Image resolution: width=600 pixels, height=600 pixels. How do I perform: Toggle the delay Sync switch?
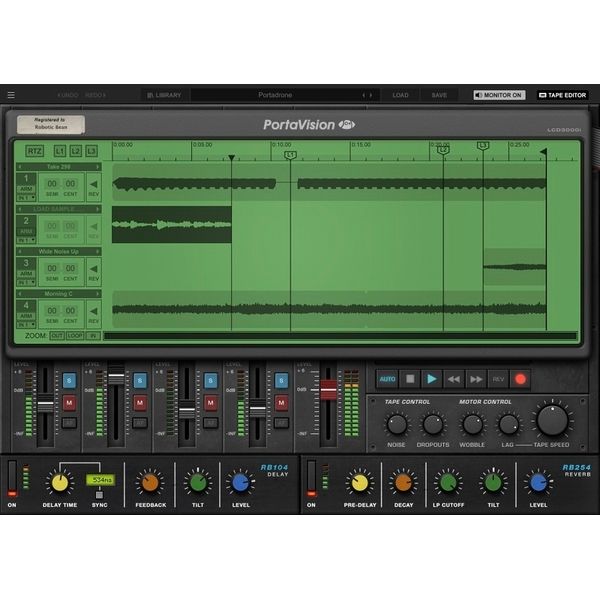(x=99, y=495)
